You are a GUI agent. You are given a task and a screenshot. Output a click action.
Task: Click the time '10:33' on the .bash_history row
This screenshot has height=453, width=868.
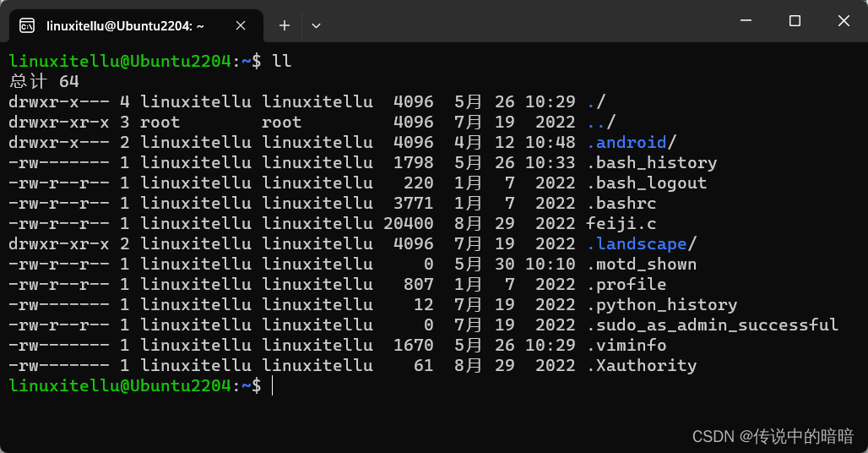[x=551, y=163]
